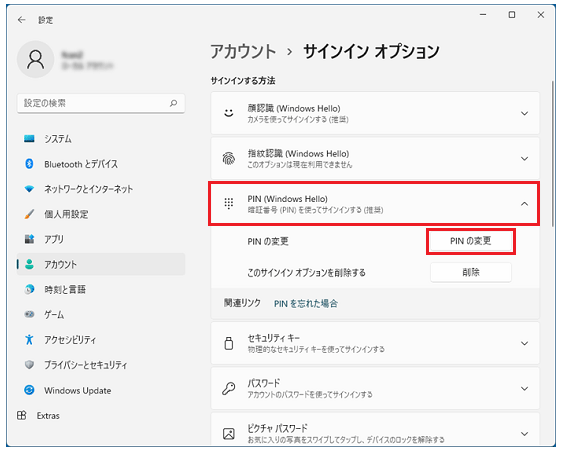561x450 pixels.
Task: Click the Extras icon in the sidebar
Action: 21,415
